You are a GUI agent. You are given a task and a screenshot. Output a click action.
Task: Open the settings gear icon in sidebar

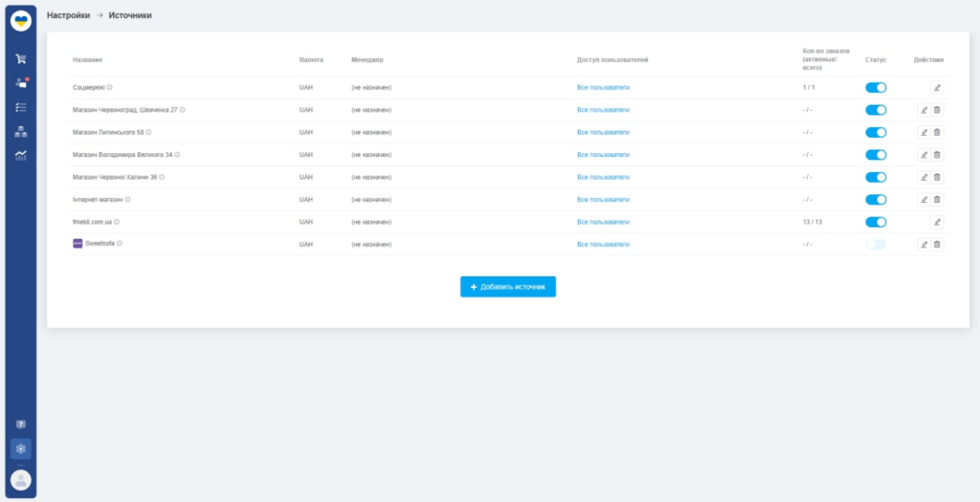point(21,448)
